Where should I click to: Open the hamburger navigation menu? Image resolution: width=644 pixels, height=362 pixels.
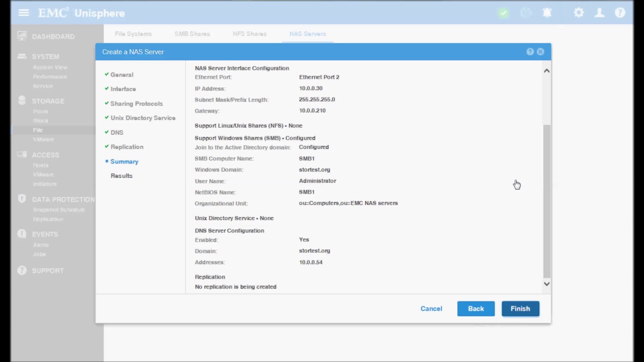[x=24, y=13]
